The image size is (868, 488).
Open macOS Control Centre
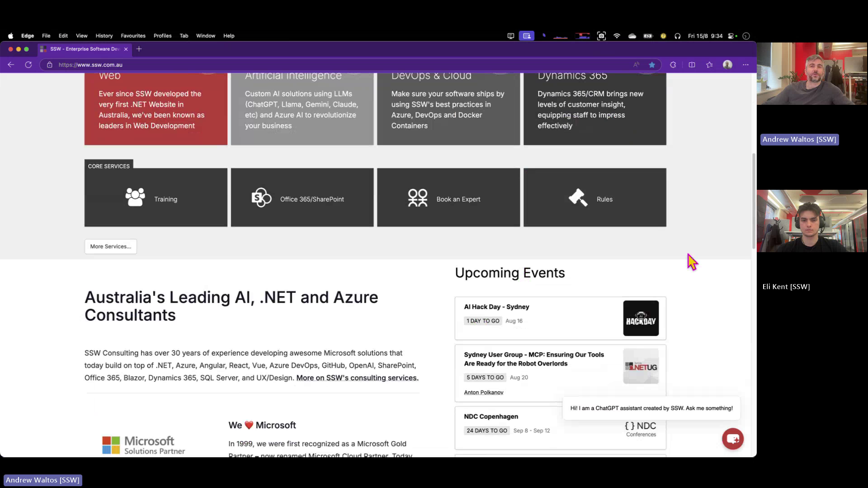pyautogui.click(x=731, y=36)
